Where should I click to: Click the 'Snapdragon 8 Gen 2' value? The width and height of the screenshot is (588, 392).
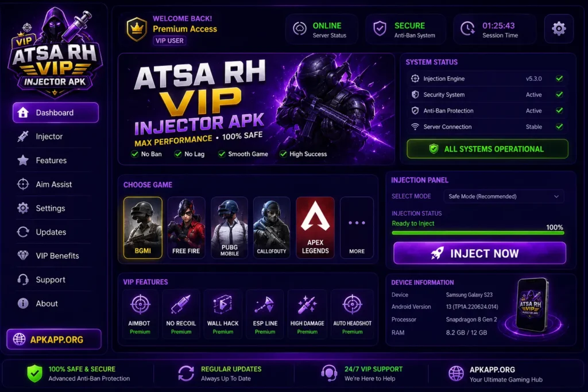(471, 320)
